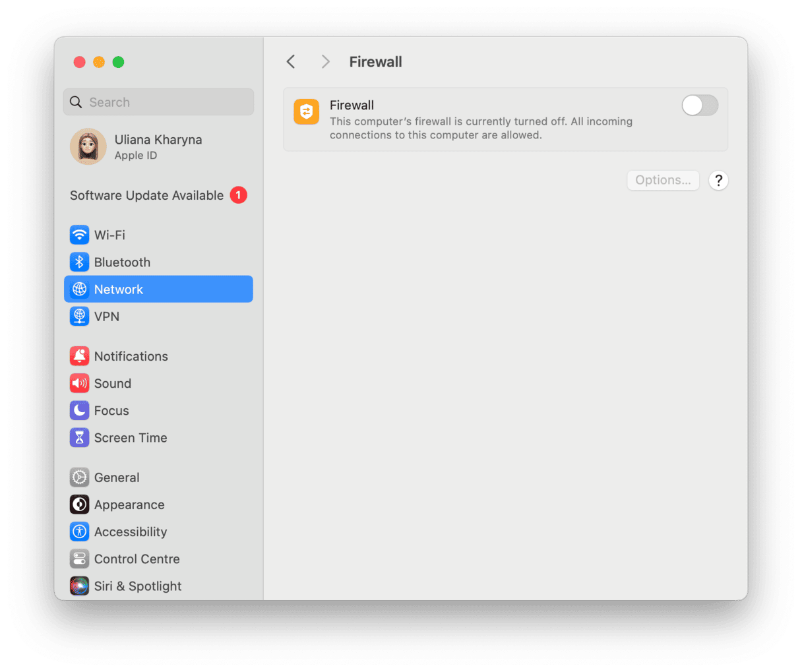Open help with the question mark button

718,180
